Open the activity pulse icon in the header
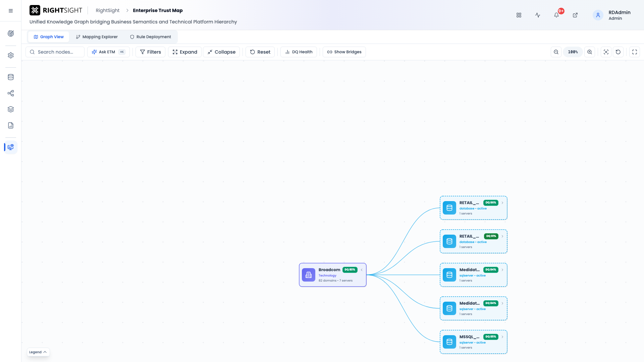 tap(538, 15)
